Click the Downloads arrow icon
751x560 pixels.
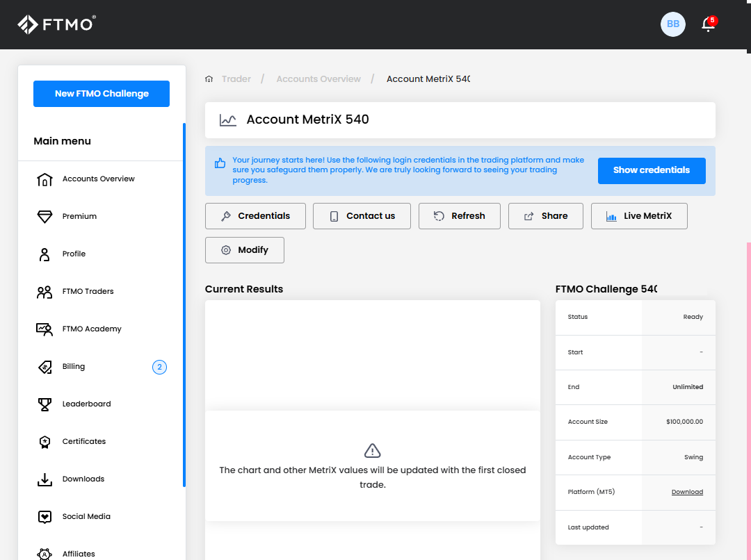click(45, 479)
